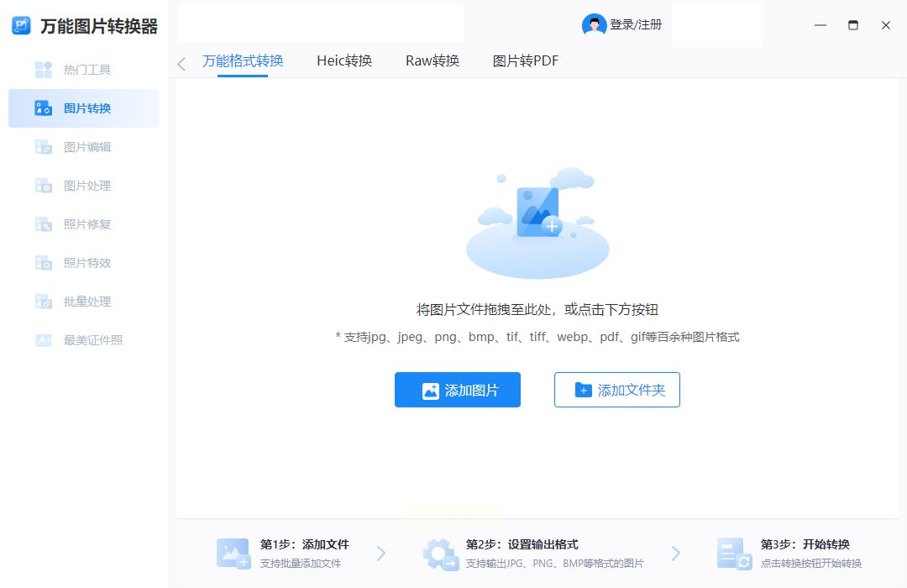This screenshot has height=588, width=907.
Task: Click the 添加文件夹 button
Action: pyautogui.click(x=616, y=390)
